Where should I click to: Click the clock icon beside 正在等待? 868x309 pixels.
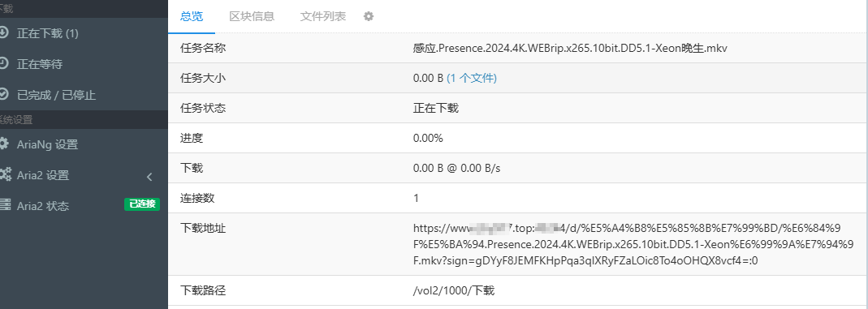pyautogui.click(x=3, y=63)
